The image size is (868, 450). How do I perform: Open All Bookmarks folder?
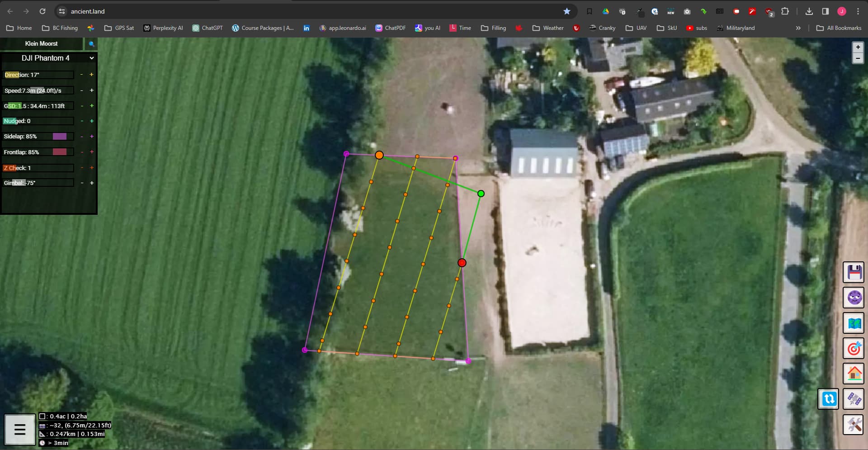pos(839,28)
